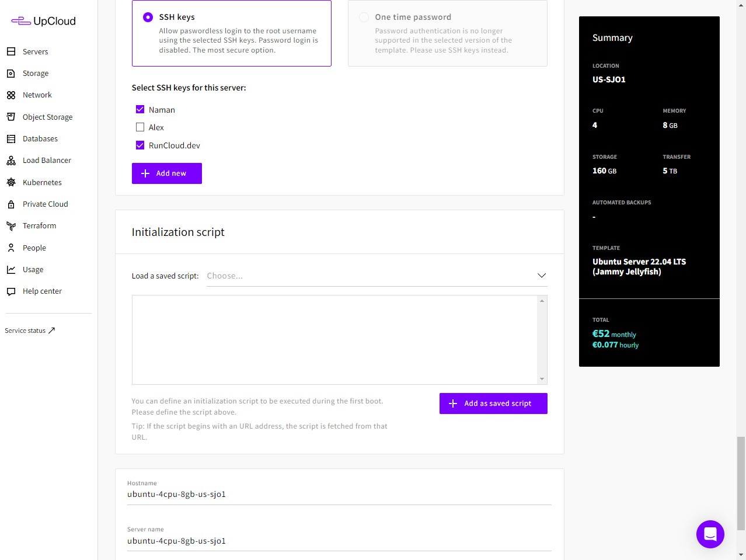The image size is (746, 560).
Task: Click the Kubernetes wheel icon
Action: 11,182
